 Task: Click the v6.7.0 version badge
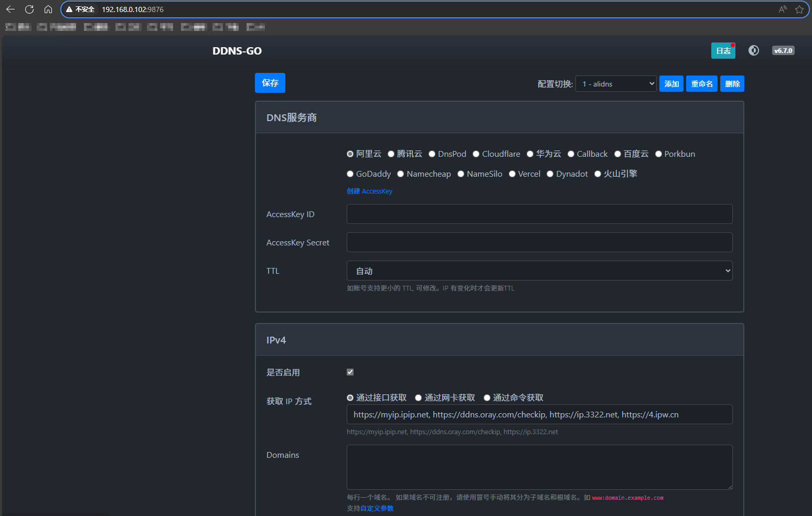783,50
